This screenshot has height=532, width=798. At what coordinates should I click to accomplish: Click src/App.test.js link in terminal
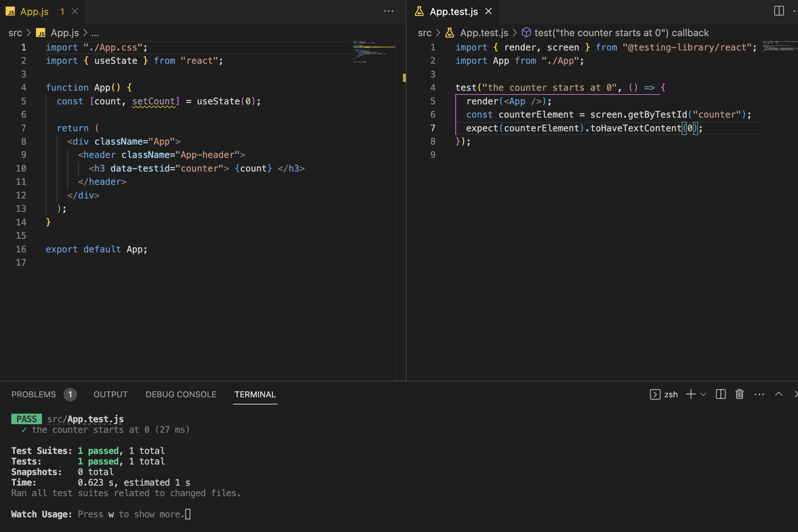click(85, 419)
